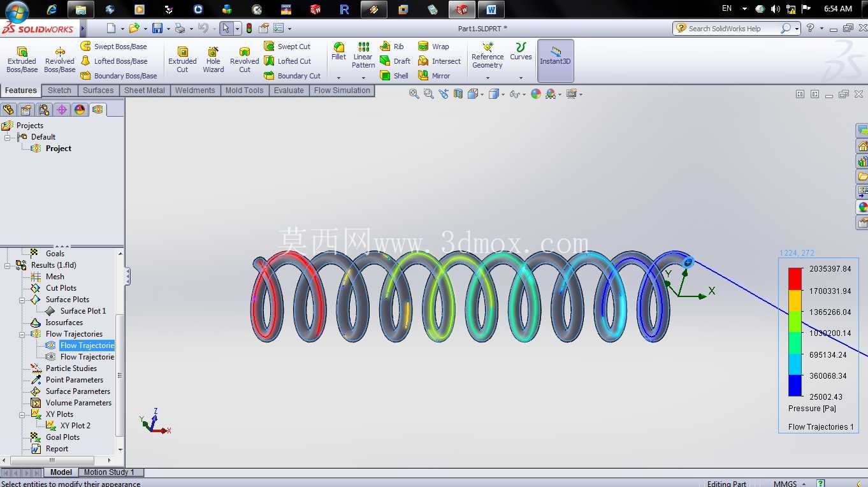This screenshot has width=868, height=487.
Task: Switch to Motion Study 1 tab
Action: point(109,472)
